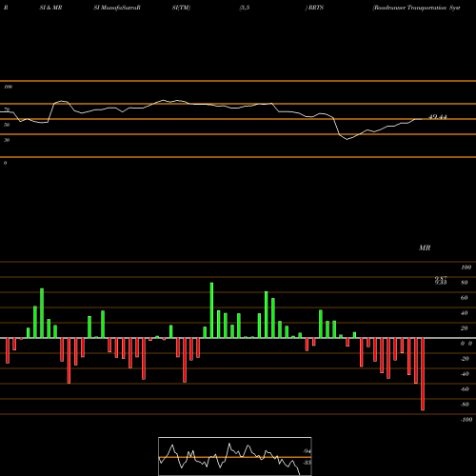Image resolution: width=476 pixels, height=476 pixels.
Task: Click the longest red MR bar
Action: (423, 374)
